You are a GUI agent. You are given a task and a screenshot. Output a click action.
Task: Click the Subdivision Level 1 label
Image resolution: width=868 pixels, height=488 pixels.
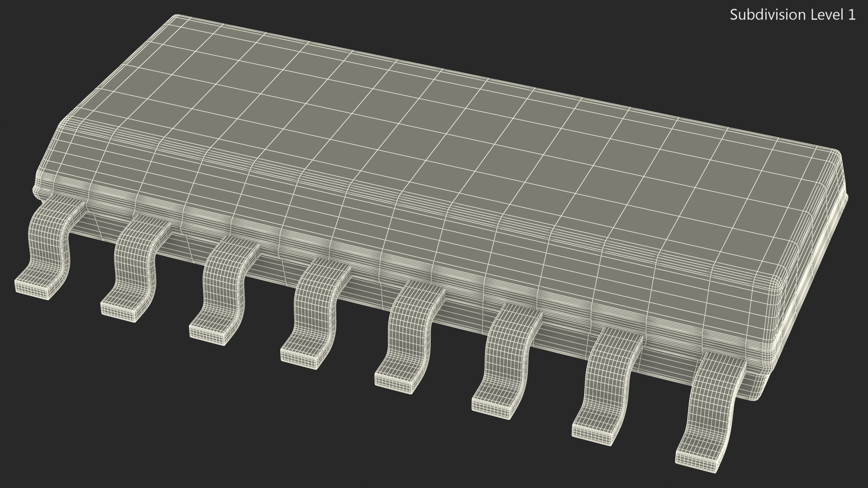tap(793, 15)
